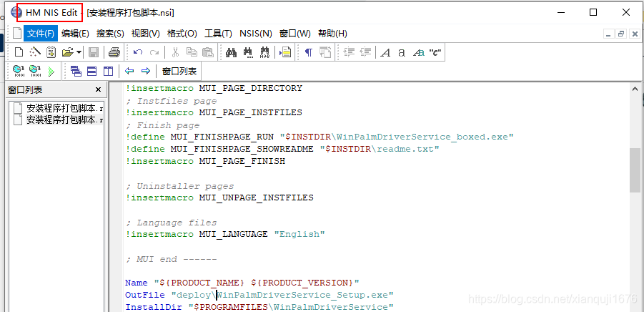644x312 pixels.
Task: Tile windows horizontally
Action: click(x=92, y=71)
